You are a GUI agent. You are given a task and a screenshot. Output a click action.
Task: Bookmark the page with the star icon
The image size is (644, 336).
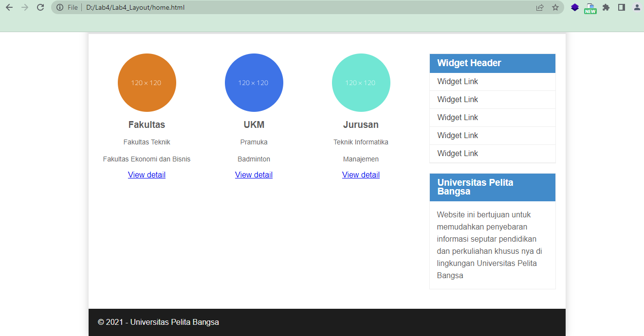555,7
